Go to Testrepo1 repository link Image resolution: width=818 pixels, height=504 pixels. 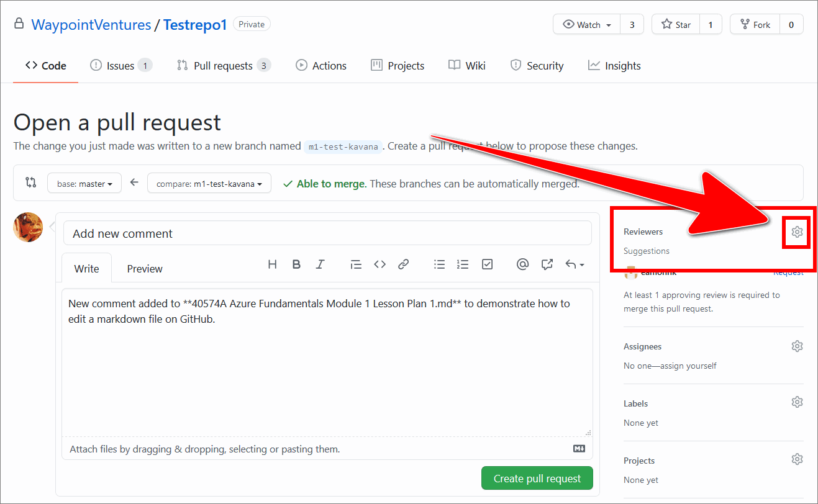195,25
